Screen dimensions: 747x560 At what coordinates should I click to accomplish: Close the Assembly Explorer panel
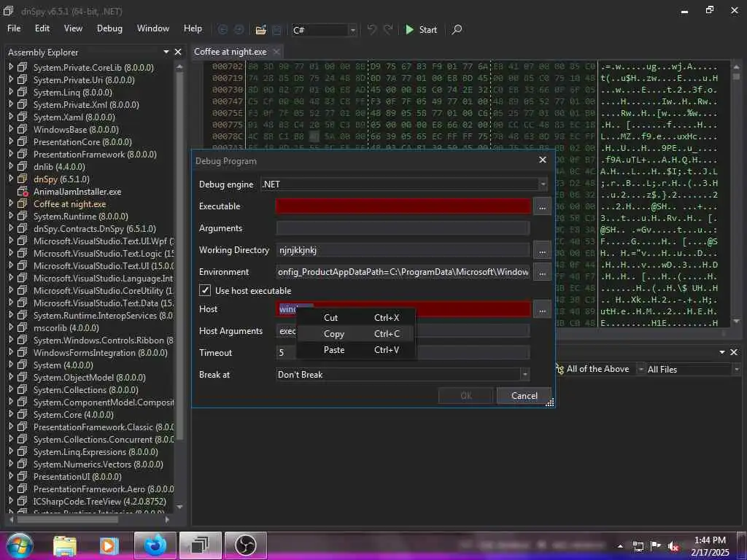coord(178,52)
